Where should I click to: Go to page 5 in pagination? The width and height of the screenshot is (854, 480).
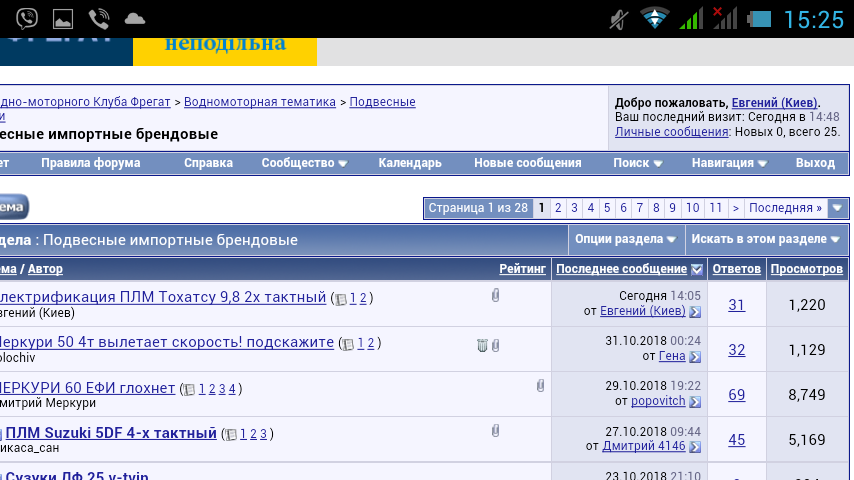607,208
